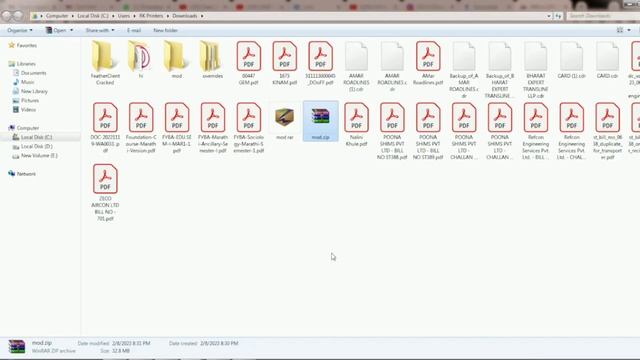Open the change view dropdown arrow
640x360 pixels.
pos(629,30)
